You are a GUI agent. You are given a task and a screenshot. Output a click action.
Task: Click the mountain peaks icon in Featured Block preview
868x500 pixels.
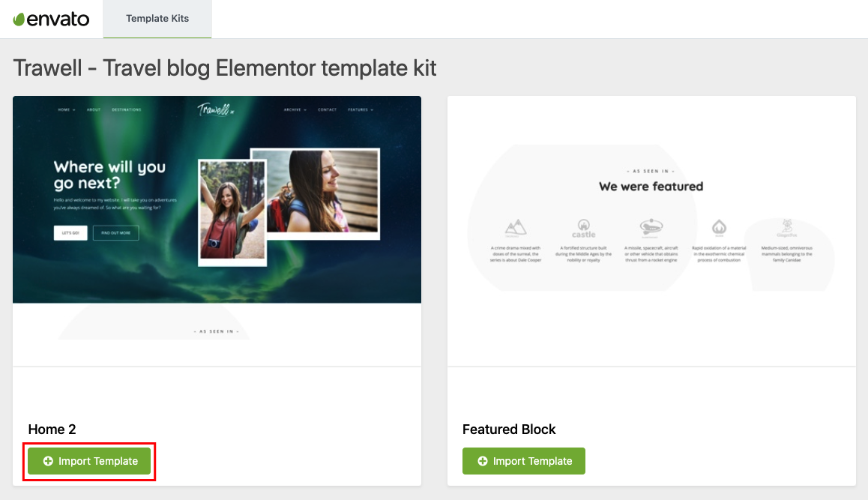[515, 226]
